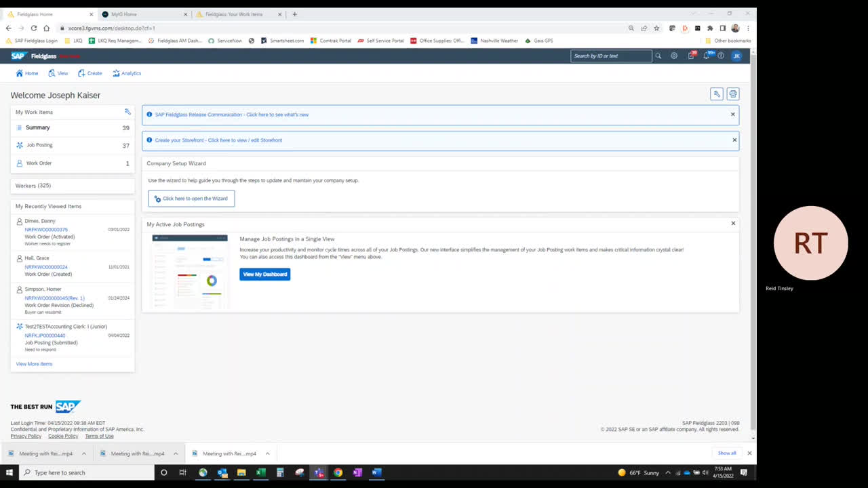Image resolution: width=868 pixels, height=488 pixels.
Task: Open the ServiceNow bookmark
Action: (x=225, y=41)
